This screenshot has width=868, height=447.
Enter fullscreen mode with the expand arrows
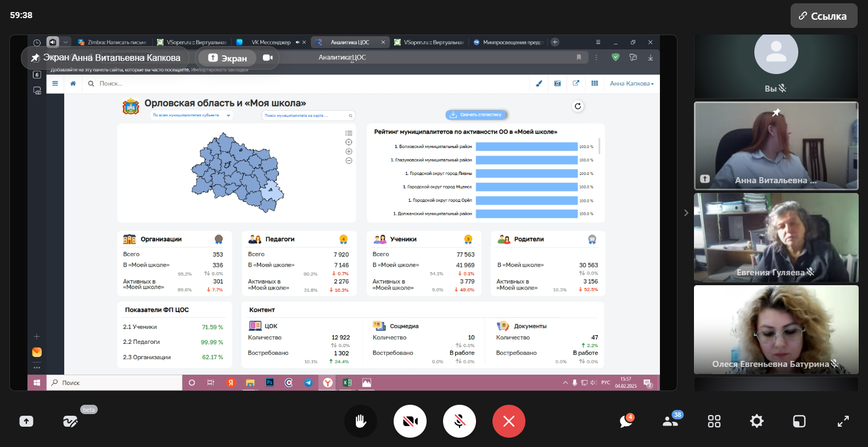pyautogui.click(x=843, y=421)
